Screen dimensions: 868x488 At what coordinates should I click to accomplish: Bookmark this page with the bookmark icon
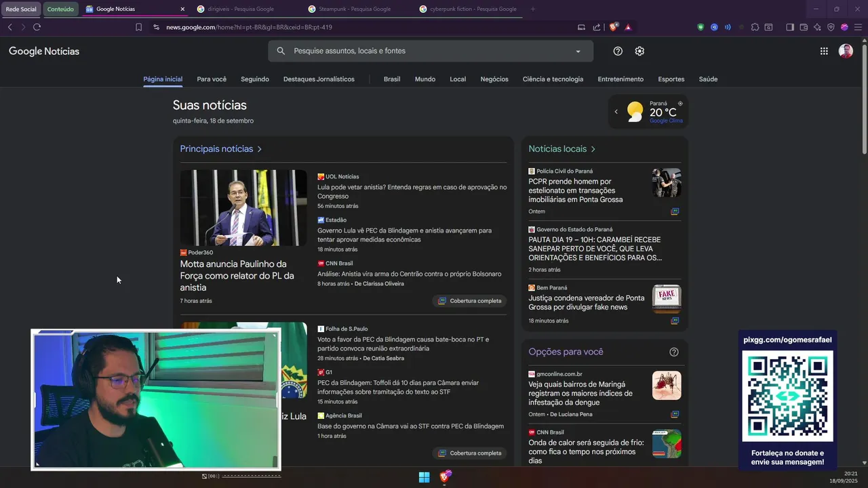(x=138, y=27)
